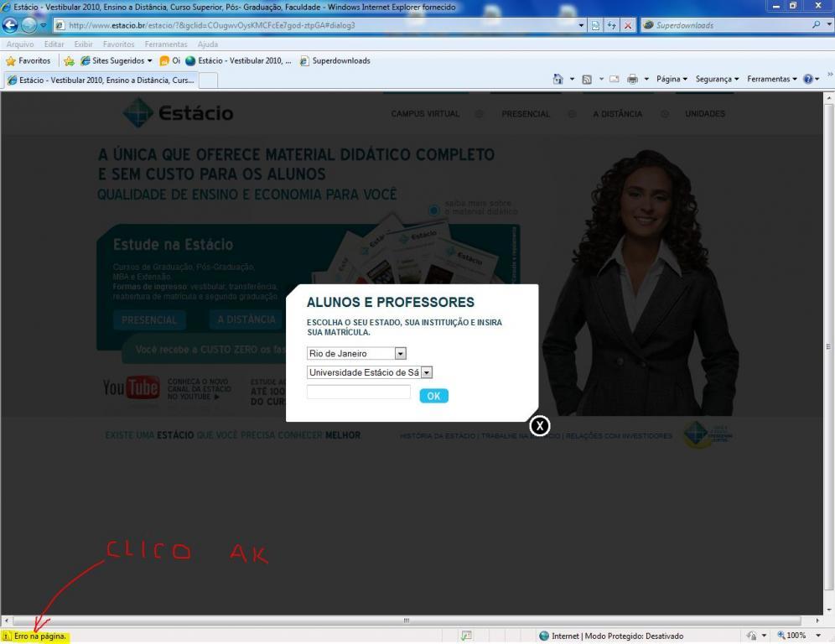This screenshot has height=644, width=835.
Task: Click the A DISTÂNCIA top navigation link
Action: 618,114
